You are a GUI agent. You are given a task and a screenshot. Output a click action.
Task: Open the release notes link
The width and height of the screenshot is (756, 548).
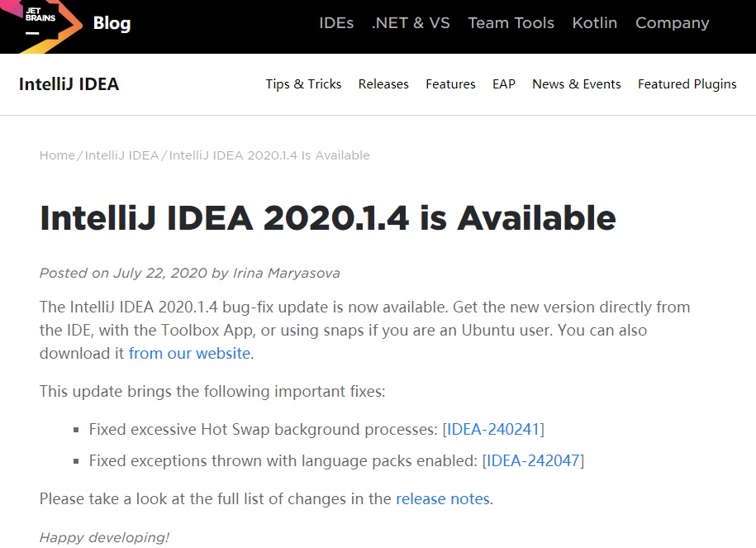(x=443, y=498)
